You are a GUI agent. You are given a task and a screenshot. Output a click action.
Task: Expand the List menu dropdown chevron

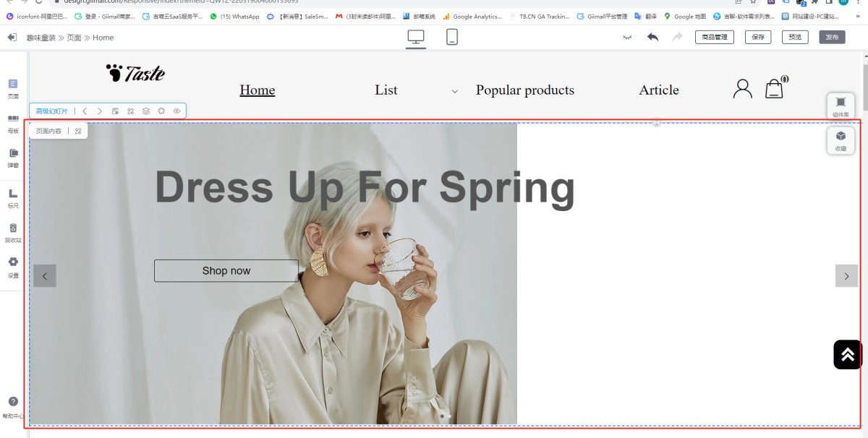[x=455, y=91]
